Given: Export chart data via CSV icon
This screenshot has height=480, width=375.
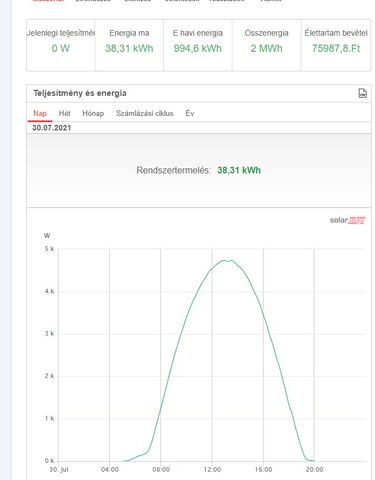Looking at the screenshot, I should [x=362, y=93].
